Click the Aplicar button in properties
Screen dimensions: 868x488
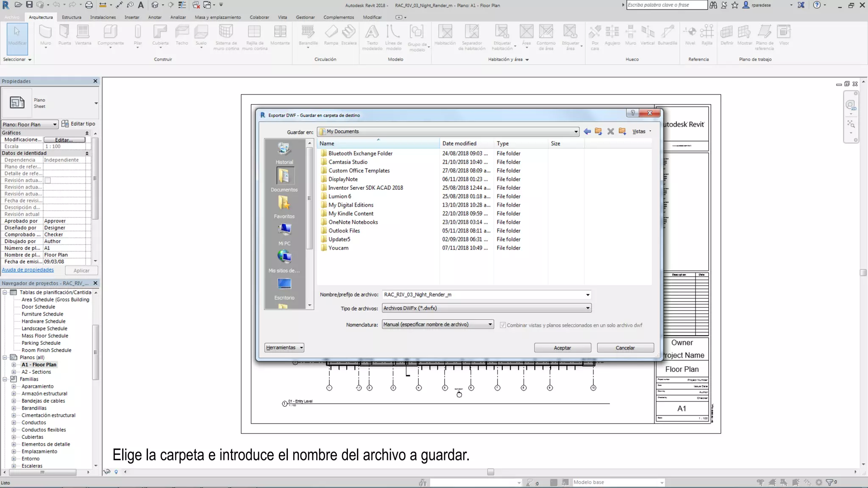coord(81,271)
